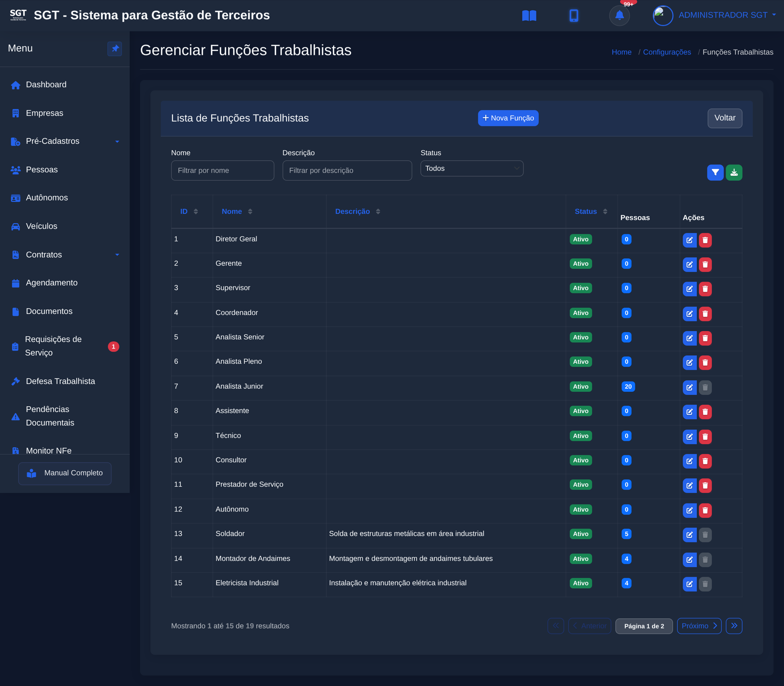Image resolution: width=784 pixels, height=686 pixels.
Task: Click the mobile phone icon in header
Action: (x=574, y=16)
